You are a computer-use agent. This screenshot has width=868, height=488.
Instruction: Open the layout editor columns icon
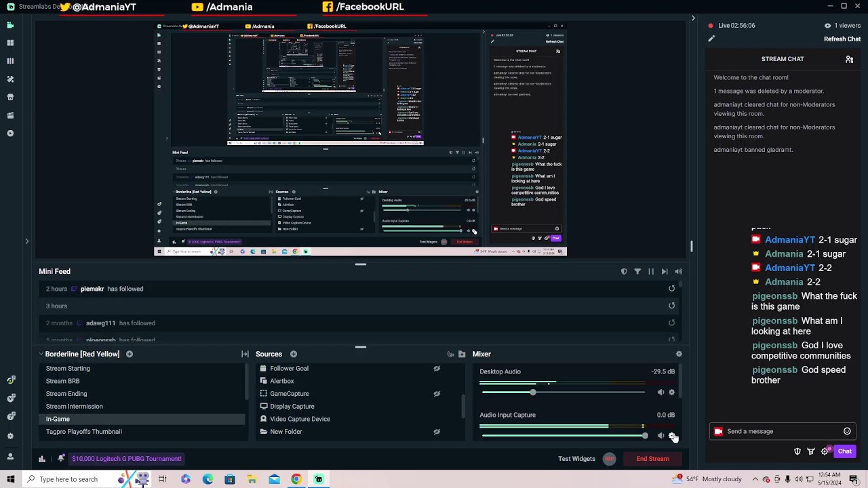[x=10, y=61]
